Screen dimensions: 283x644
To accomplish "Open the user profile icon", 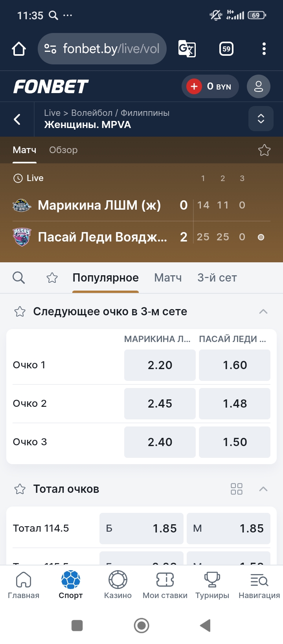I will point(259,86).
